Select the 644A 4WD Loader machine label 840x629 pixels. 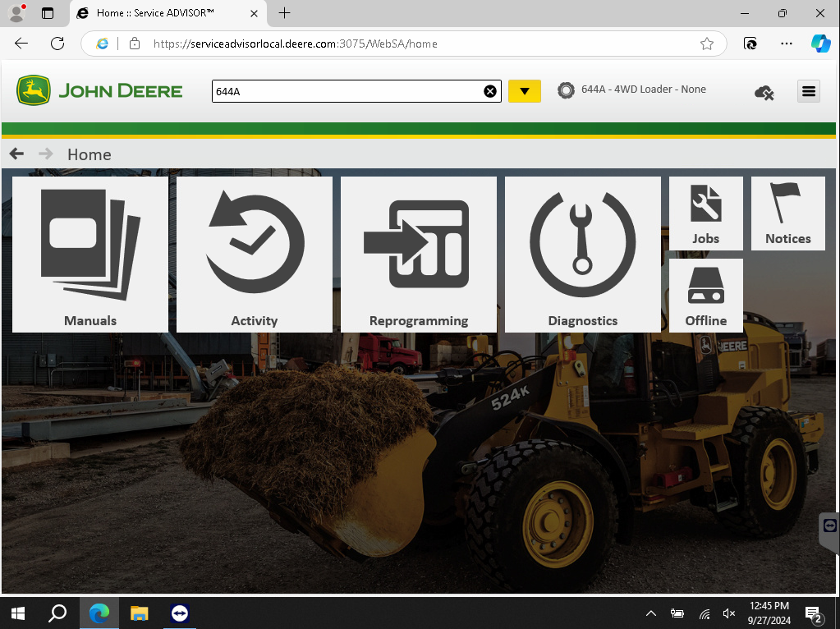pyautogui.click(x=643, y=90)
